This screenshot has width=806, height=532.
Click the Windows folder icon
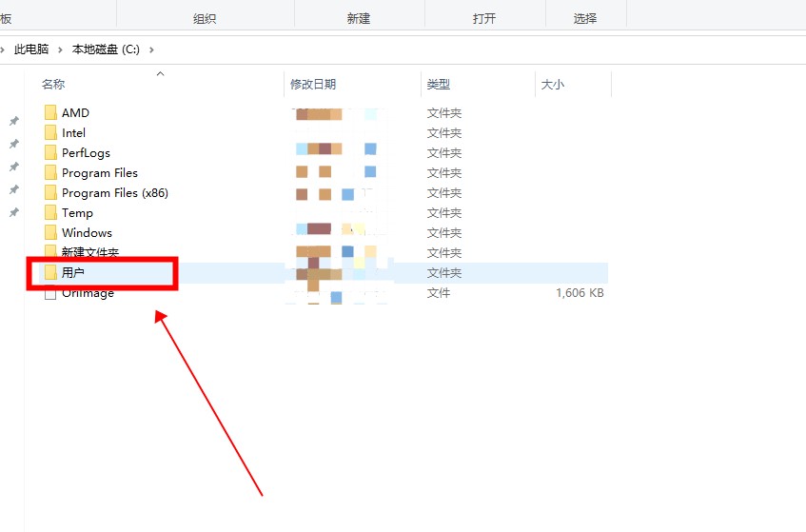51,233
